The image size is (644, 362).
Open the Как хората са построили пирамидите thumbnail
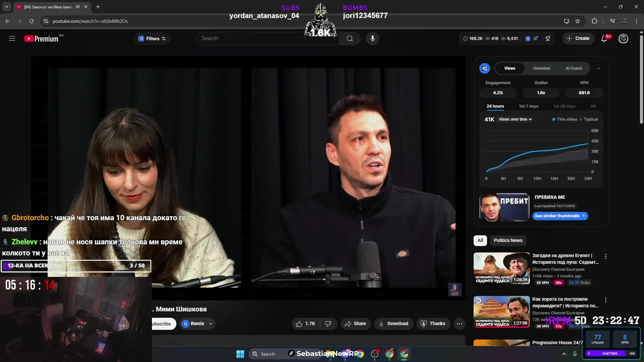click(x=502, y=312)
